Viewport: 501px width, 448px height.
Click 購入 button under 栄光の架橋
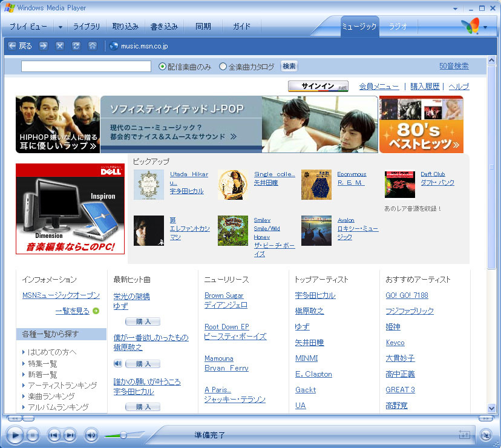coord(143,321)
